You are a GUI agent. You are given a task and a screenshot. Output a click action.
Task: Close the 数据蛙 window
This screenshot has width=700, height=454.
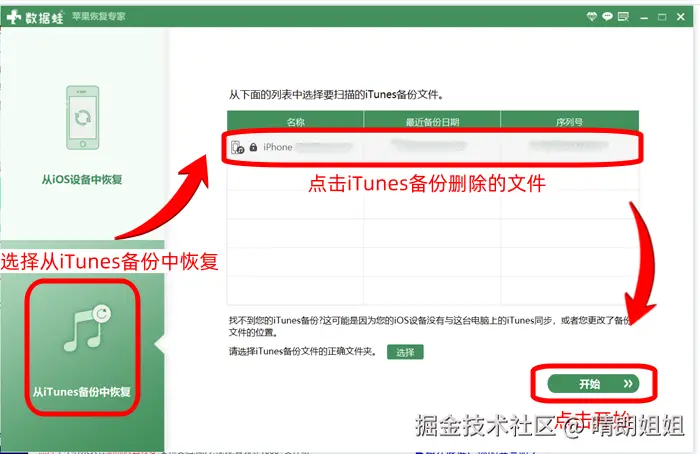coord(680,17)
